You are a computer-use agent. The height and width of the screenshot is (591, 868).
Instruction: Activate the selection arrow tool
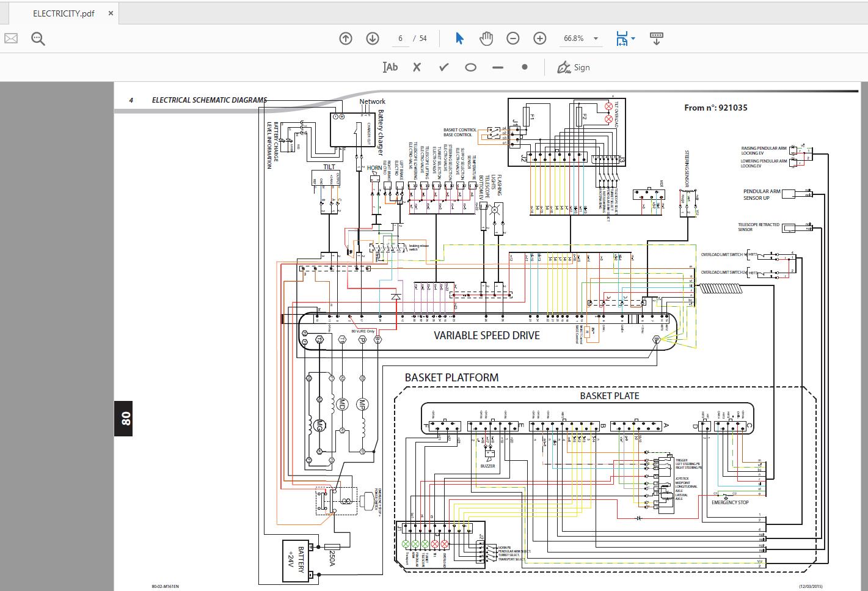point(459,39)
